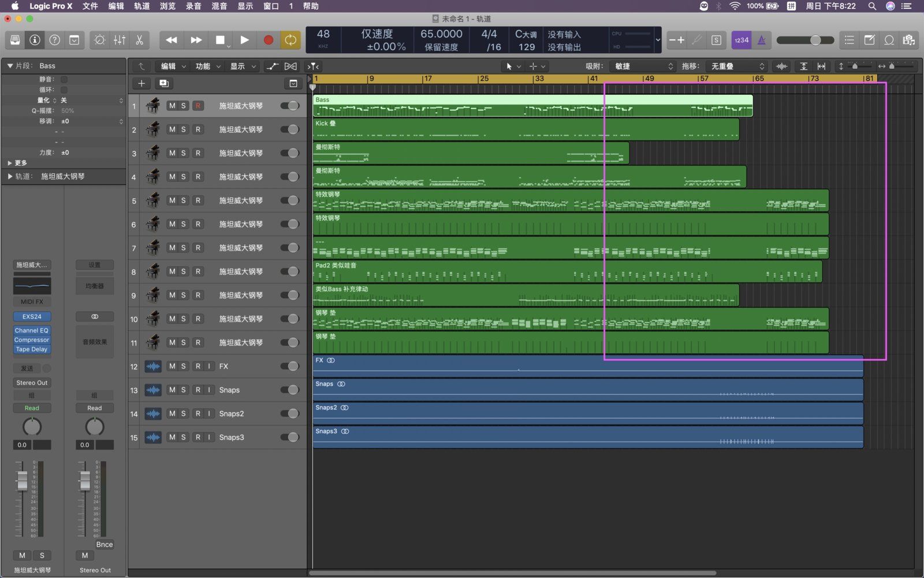The height and width of the screenshot is (578, 924).
Task: Click the Stereo Out output slot
Action: (x=32, y=383)
